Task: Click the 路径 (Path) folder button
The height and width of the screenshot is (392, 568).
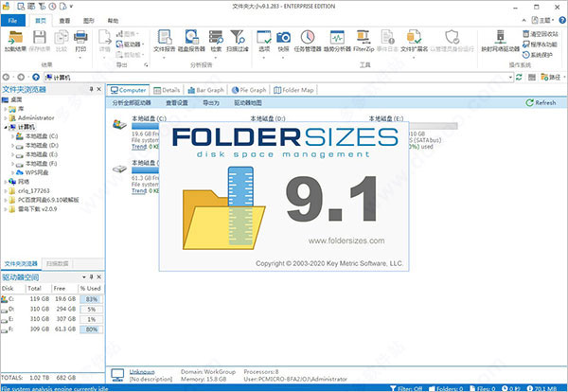Action: (551, 77)
